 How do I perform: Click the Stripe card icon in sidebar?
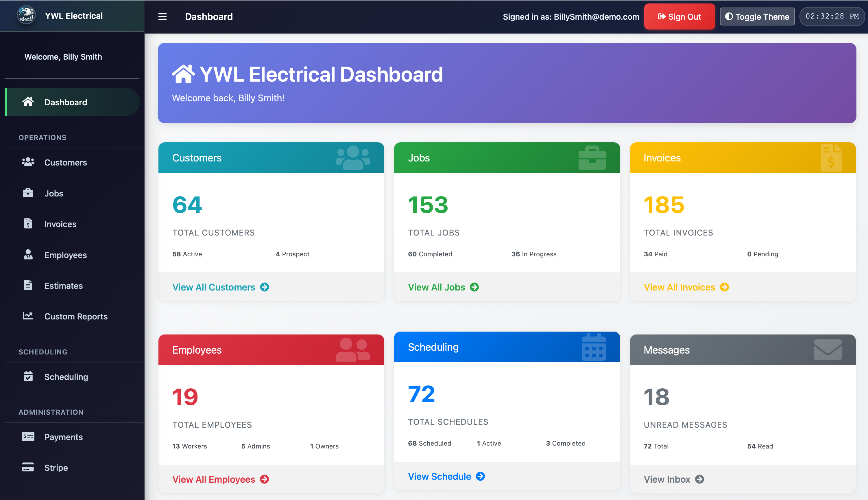[28, 467]
